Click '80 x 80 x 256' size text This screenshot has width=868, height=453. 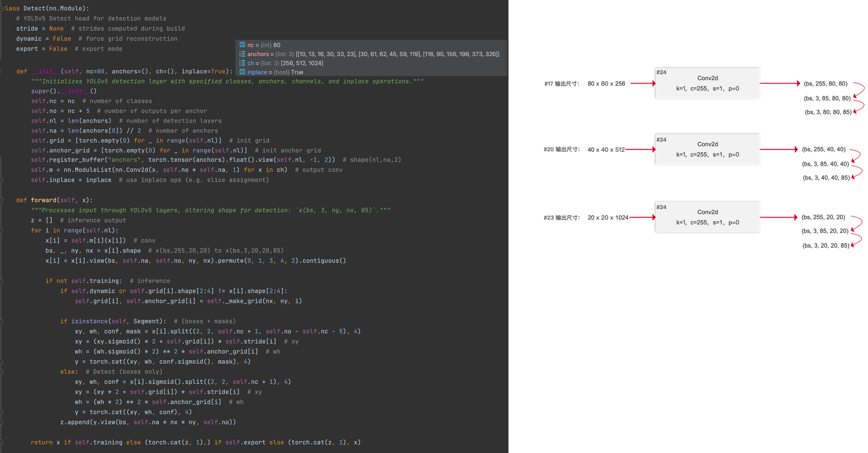coord(606,84)
